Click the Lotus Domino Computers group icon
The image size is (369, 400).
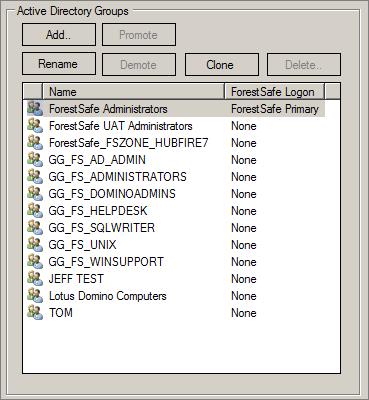click(x=35, y=296)
